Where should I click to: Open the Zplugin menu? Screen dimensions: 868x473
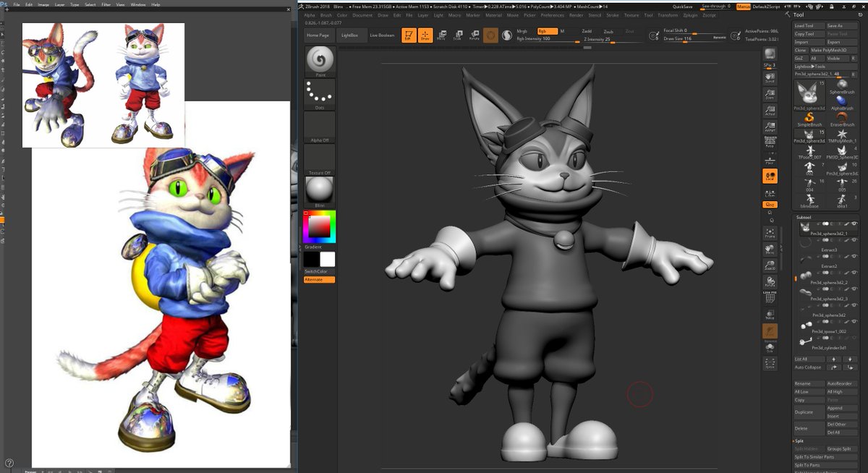[x=689, y=14]
